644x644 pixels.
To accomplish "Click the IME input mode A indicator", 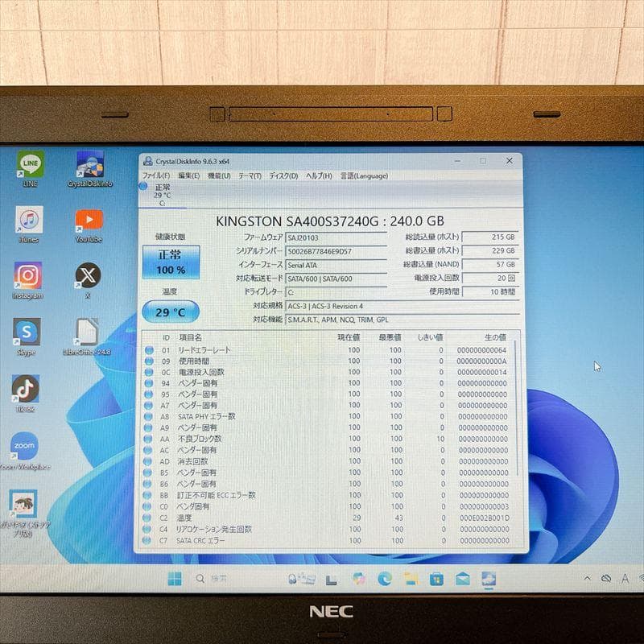I will point(625,579).
